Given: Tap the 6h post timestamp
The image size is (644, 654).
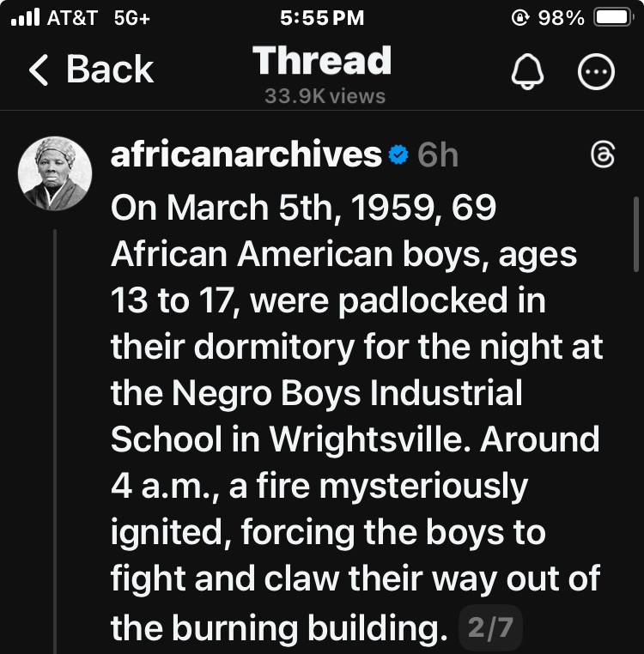Looking at the screenshot, I should (437, 155).
